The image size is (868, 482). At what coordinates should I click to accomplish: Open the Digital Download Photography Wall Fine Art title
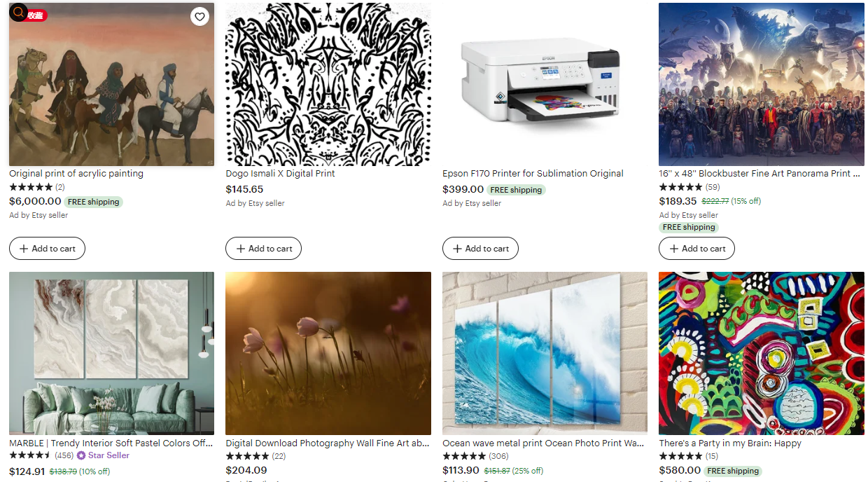(x=328, y=443)
